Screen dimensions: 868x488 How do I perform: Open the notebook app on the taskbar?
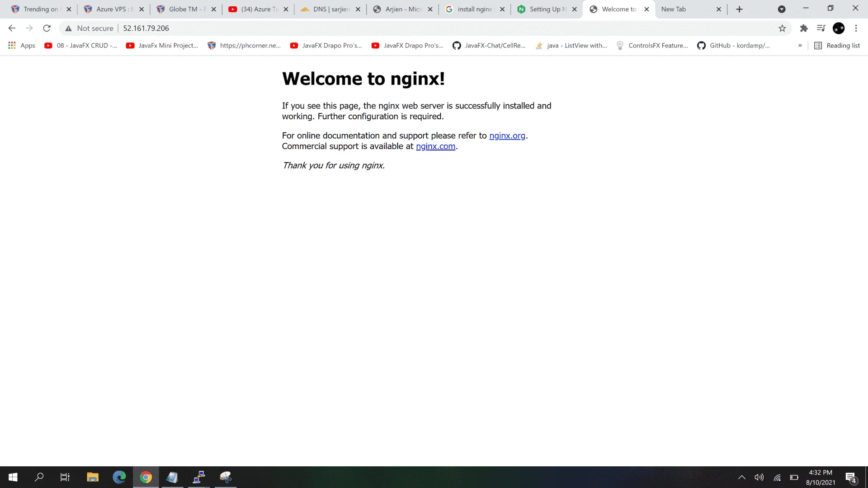pos(172,477)
